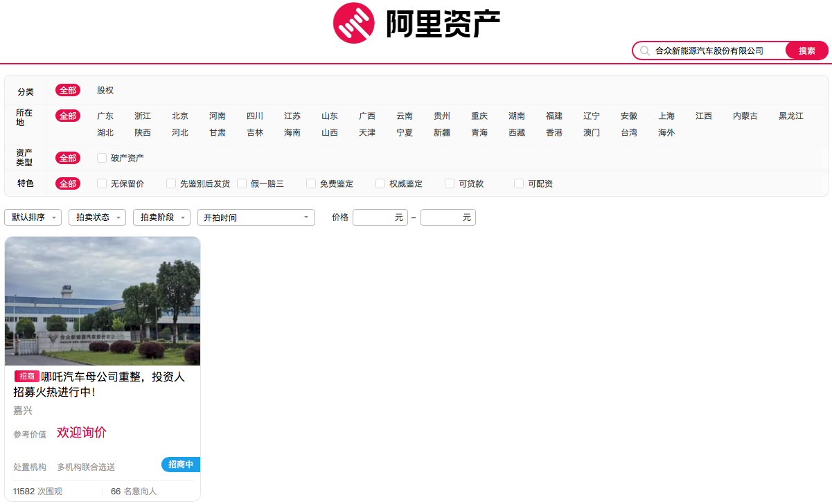This screenshot has height=504, width=832.
Task: Filter by location 浙江
Action: 143,116
